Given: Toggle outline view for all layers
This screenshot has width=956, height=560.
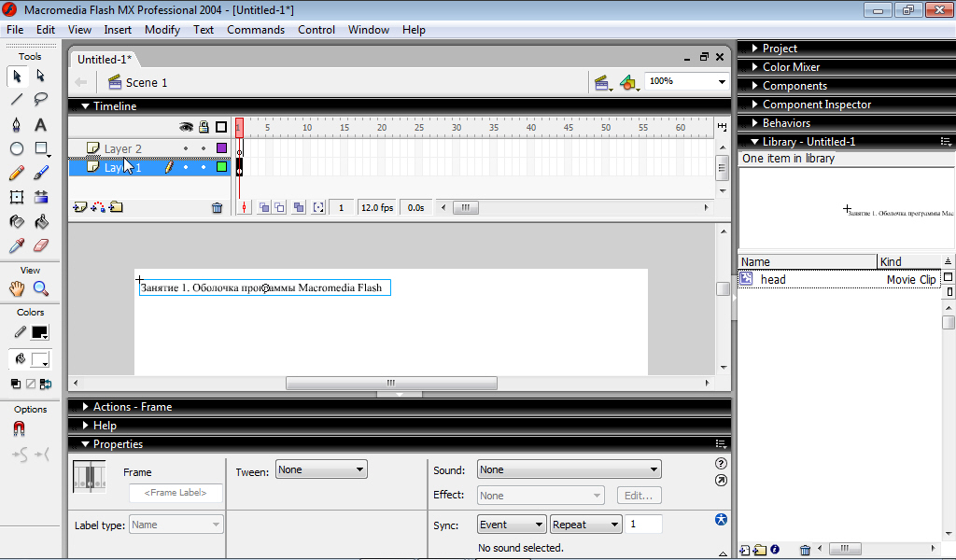Looking at the screenshot, I should tap(221, 127).
